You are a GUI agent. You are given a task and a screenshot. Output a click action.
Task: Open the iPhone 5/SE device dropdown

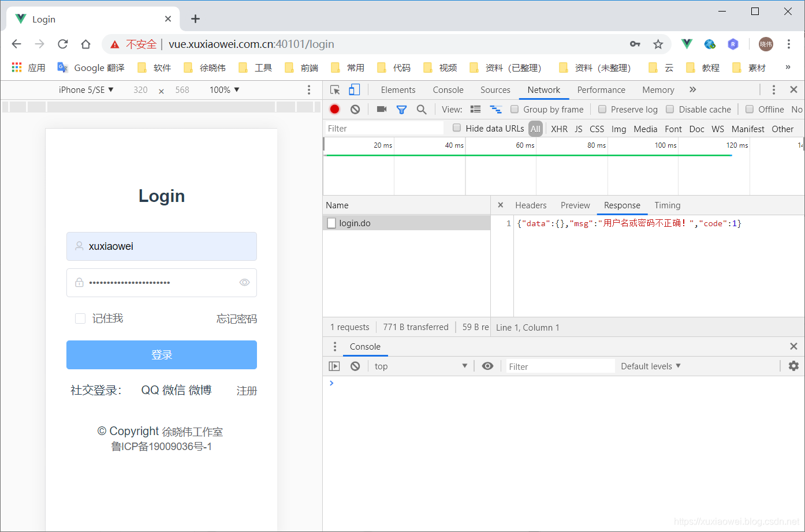pyautogui.click(x=85, y=89)
